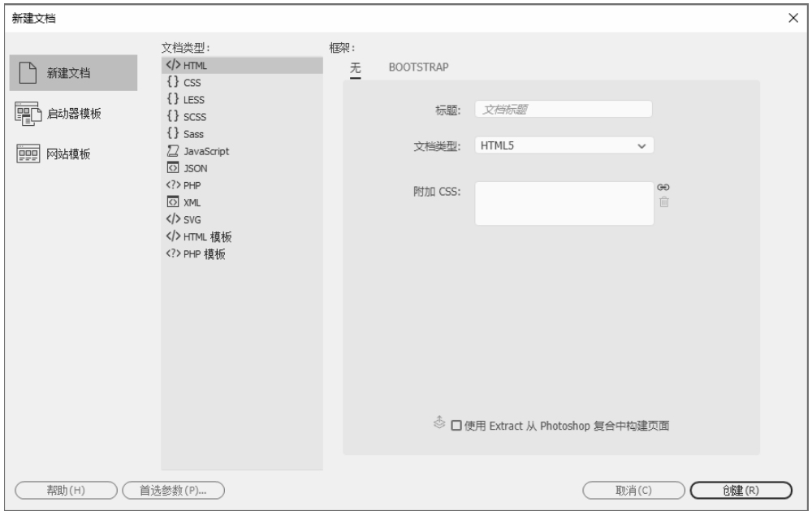Select XML document type text

pos(192,202)
